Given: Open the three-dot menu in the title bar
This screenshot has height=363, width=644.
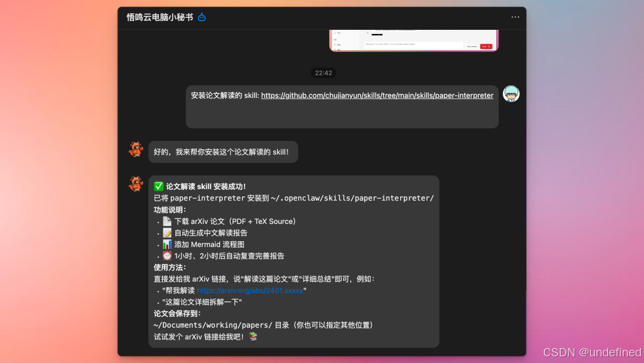Looking at the screenshot, I should point(515,17).
